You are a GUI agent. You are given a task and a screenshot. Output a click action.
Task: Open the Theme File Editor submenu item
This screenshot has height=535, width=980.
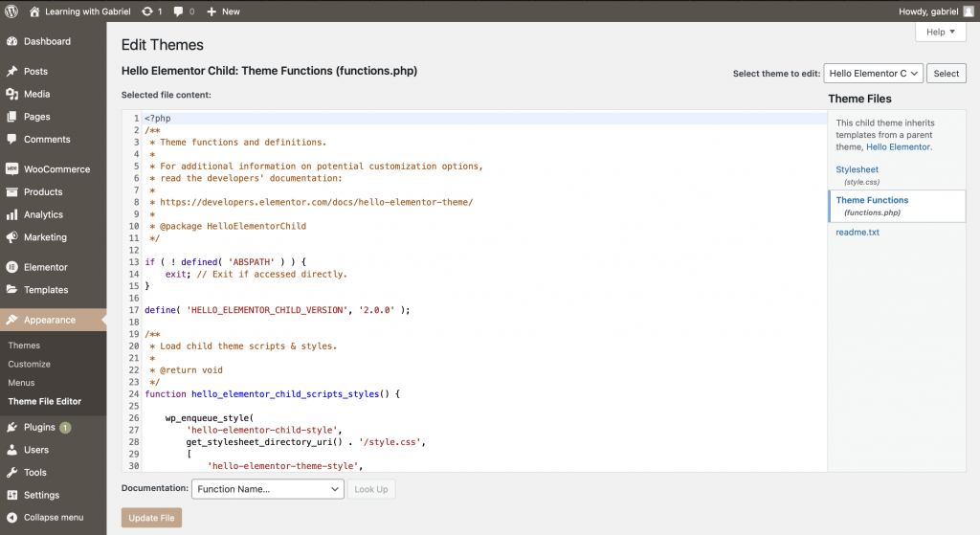click(x=44, y=401)
